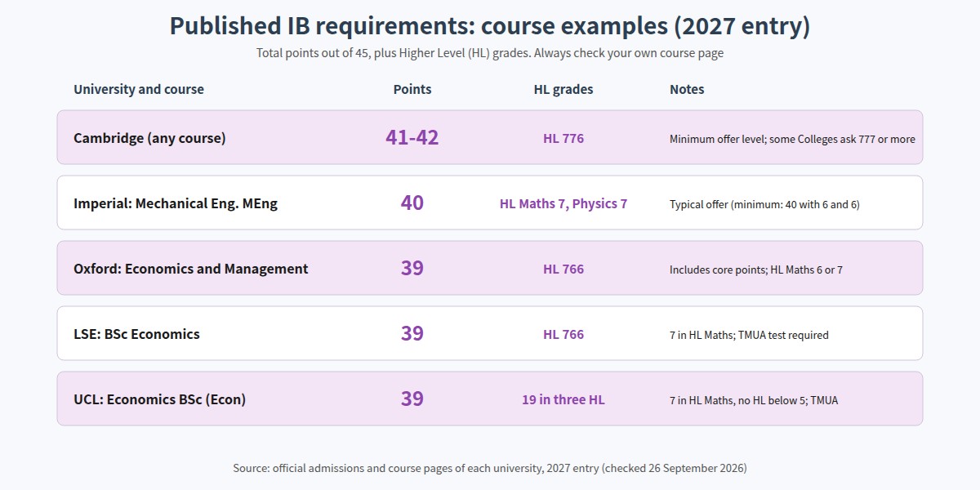Select 'Cambridge (any course)' row label
Screen dimensions: 980x490
[149, 138]
